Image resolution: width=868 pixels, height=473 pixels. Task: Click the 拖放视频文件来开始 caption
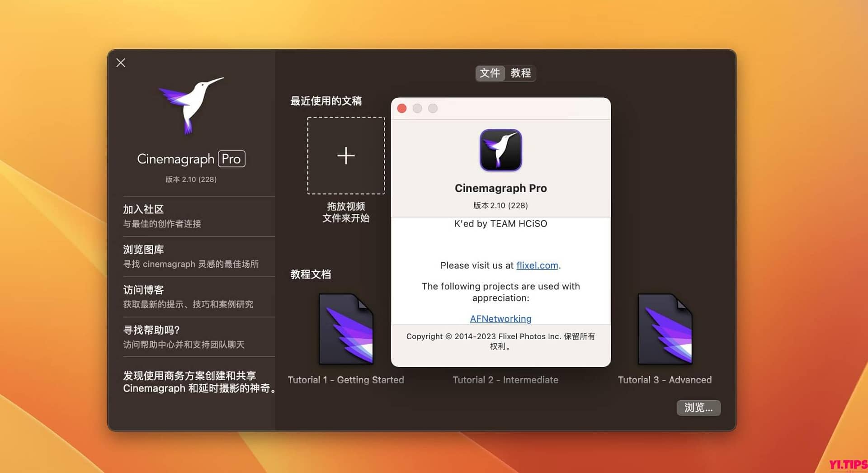pyautogui.click(x=346, y=212)
